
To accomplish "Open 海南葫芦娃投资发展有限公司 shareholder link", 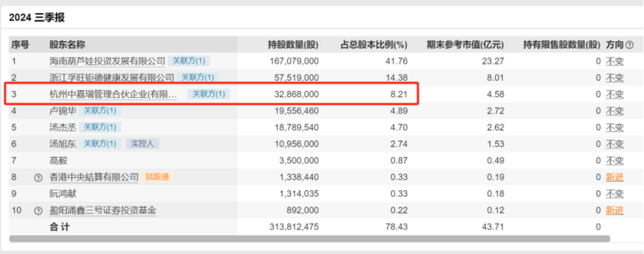I will pyautogui.click(x=107, y=61).
